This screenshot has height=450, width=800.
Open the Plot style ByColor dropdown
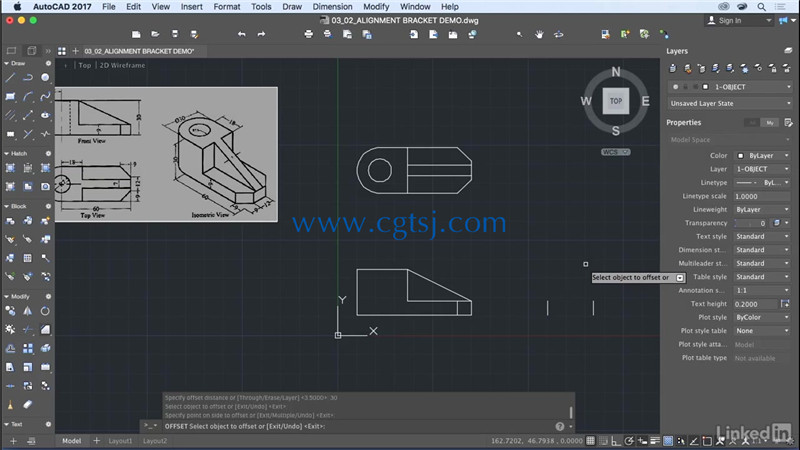(763, 317)
